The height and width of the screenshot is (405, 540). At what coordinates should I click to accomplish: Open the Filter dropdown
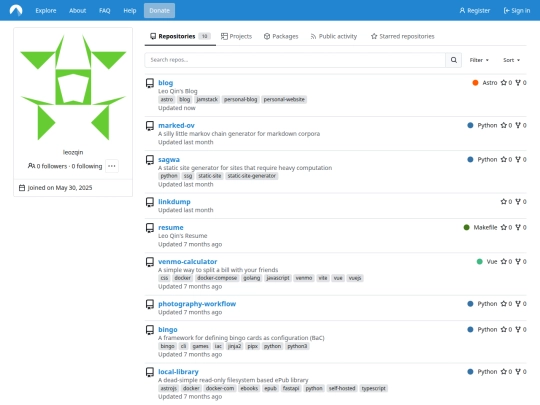(x=479, y=60)
